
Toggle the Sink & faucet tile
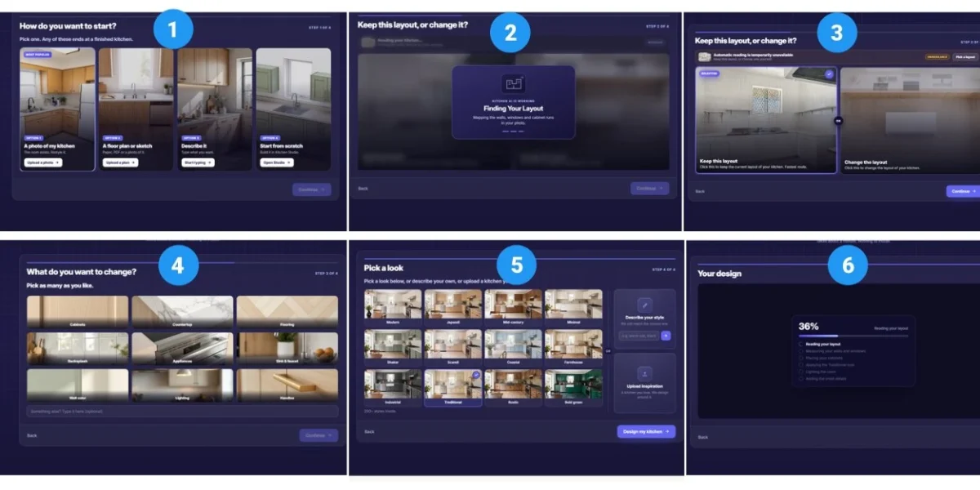click(x=287, y=349)
